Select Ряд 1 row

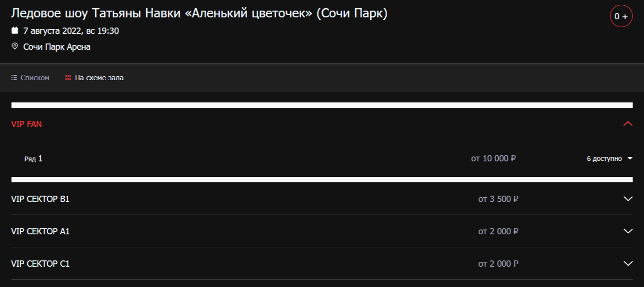[x=33, y=158]
